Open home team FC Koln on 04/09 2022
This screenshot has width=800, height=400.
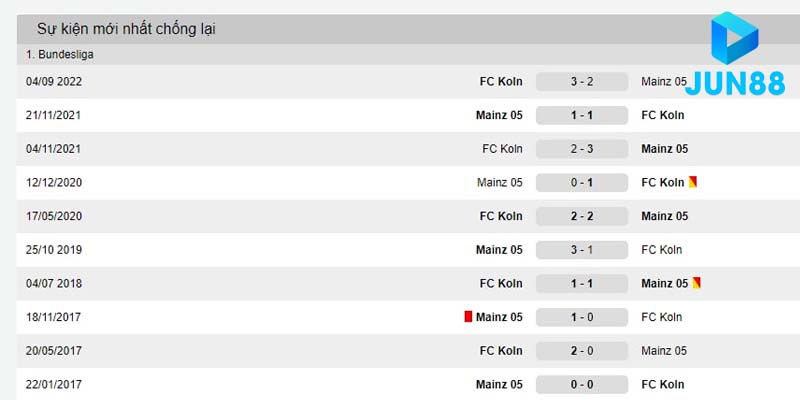[501, 81]
